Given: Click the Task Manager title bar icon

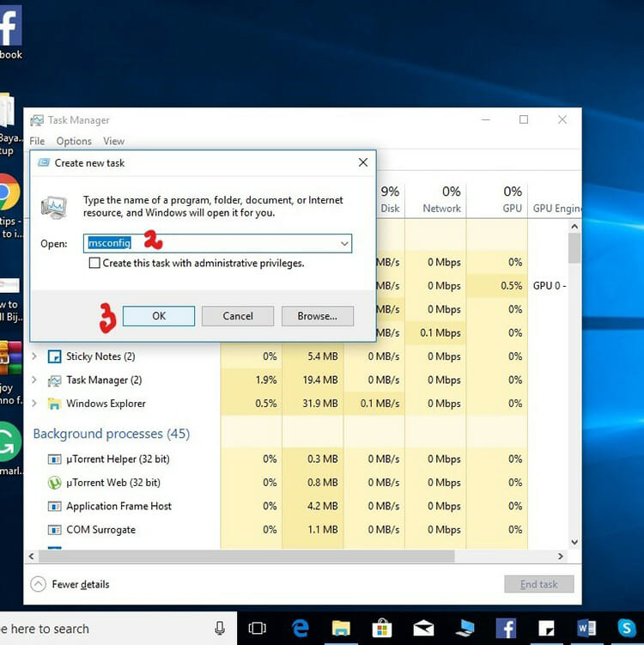Looking at the screenshot, I should 37,120.
